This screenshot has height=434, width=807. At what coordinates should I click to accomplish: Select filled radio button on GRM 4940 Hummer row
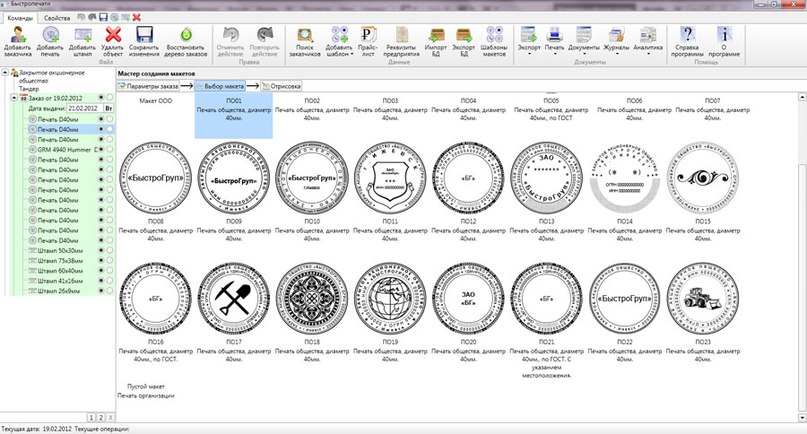(x=99, y=149)
